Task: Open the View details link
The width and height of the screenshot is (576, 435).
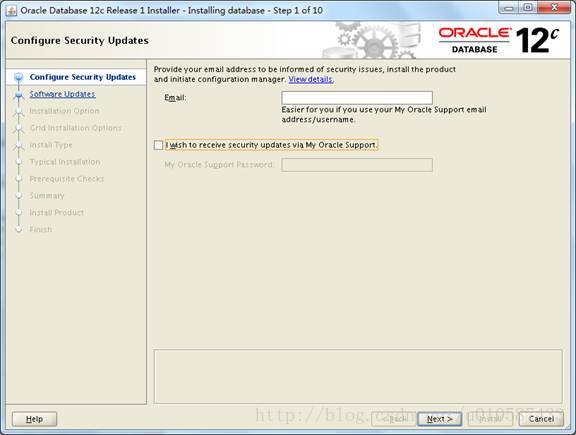Action: pos(311,79)
